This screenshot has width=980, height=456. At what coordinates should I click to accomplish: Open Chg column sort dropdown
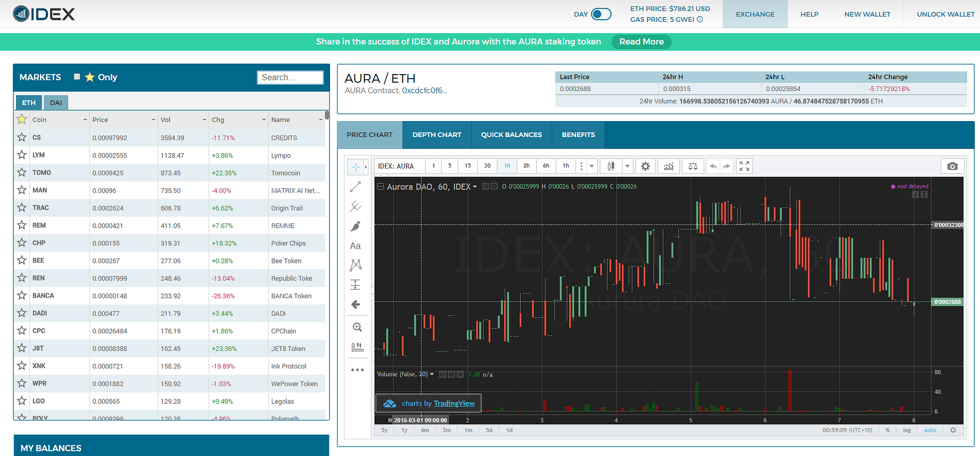(x=264, y=120)
